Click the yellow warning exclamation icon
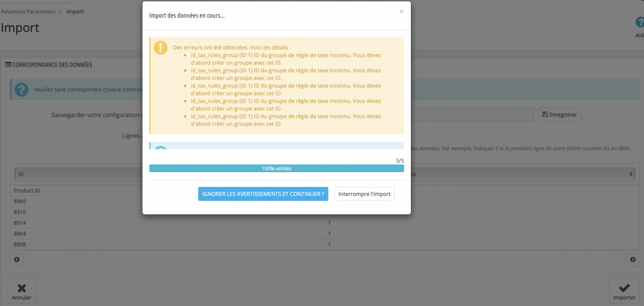 pos(160,48)
